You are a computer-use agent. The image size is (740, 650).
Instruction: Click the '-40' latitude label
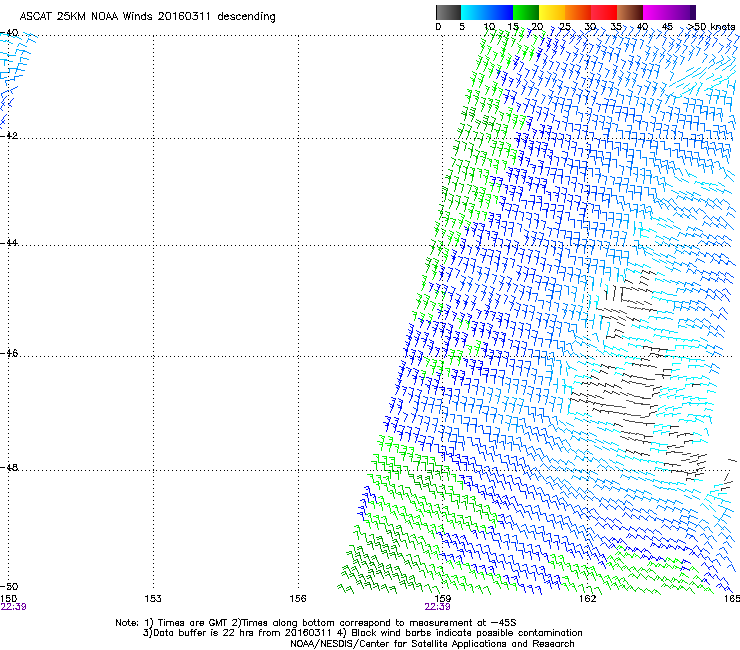tap(9, 33)
